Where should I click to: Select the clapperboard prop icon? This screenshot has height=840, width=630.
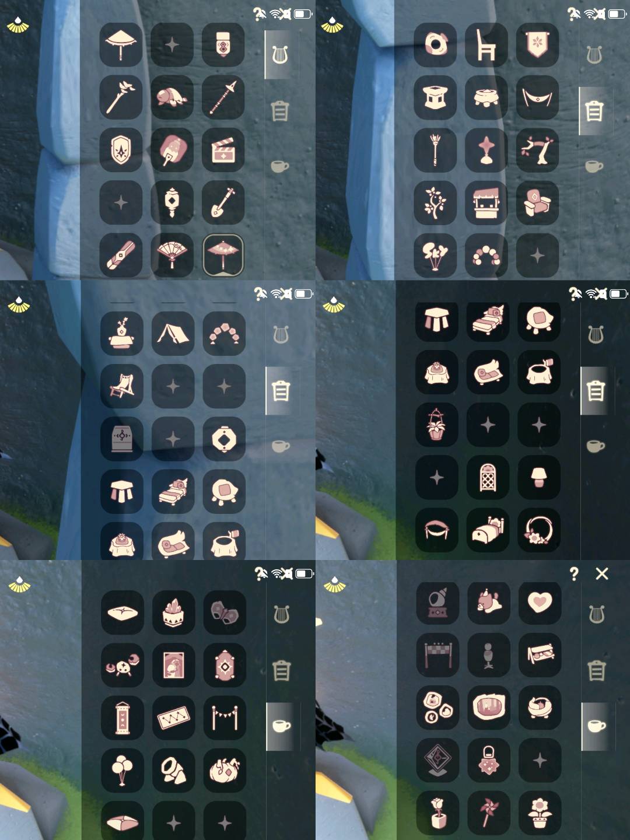pos(223,150)
